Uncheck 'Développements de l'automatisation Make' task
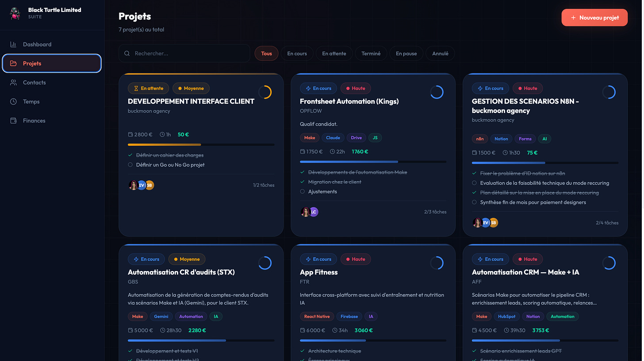This screenshot has width=644, height=361. (302, 172)
